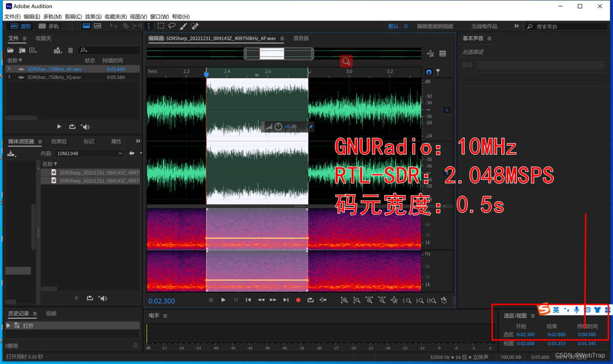Click the Stop button in editor transport
The width and height of the screenshot is (613, 364).
point(211,300)
